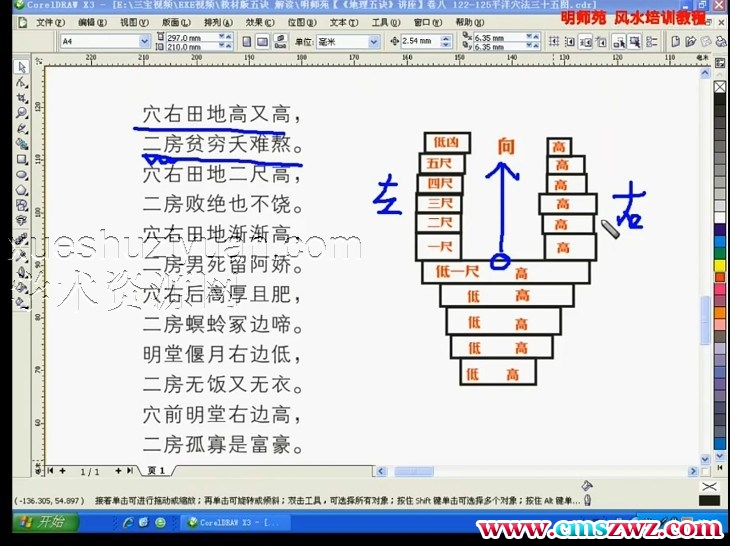The height and width of the screenshot is (546, 730).
Task: Select the Pick tool in the toolbox
Action: pos(21,67)
